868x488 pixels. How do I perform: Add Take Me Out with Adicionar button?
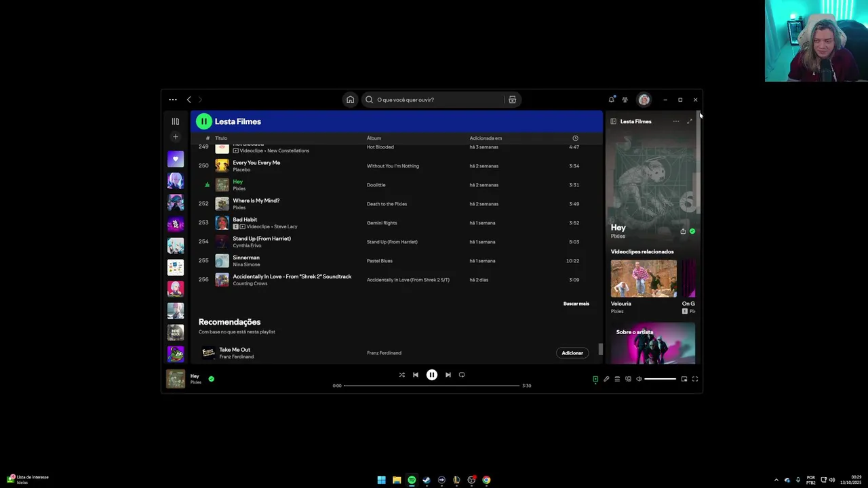point(572,353)
